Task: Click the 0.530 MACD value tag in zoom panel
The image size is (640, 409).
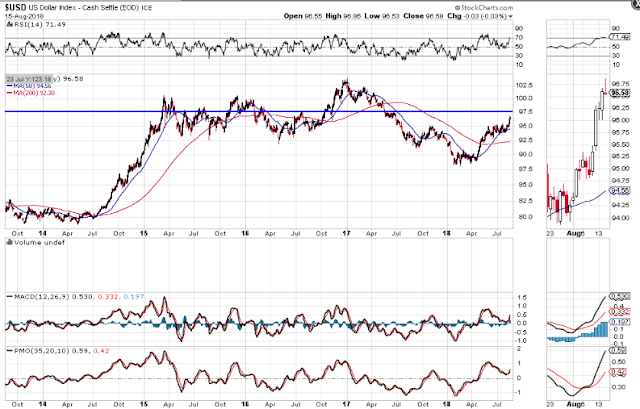Action: tap(620, 296)
